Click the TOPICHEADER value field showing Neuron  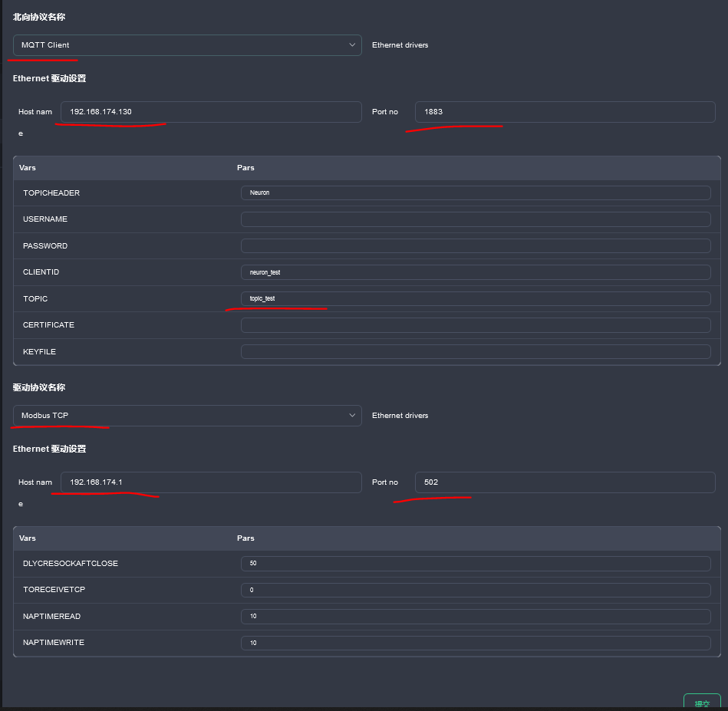pos(476,193)
